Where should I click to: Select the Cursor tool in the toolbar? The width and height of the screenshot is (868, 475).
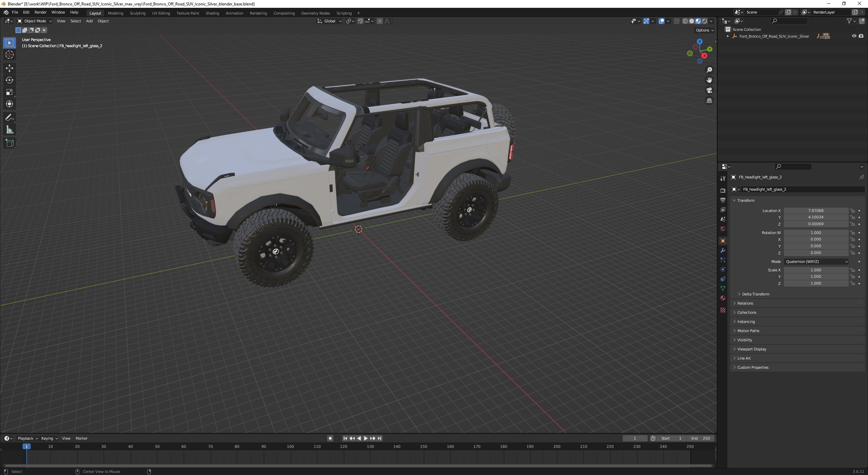(9, 55)
